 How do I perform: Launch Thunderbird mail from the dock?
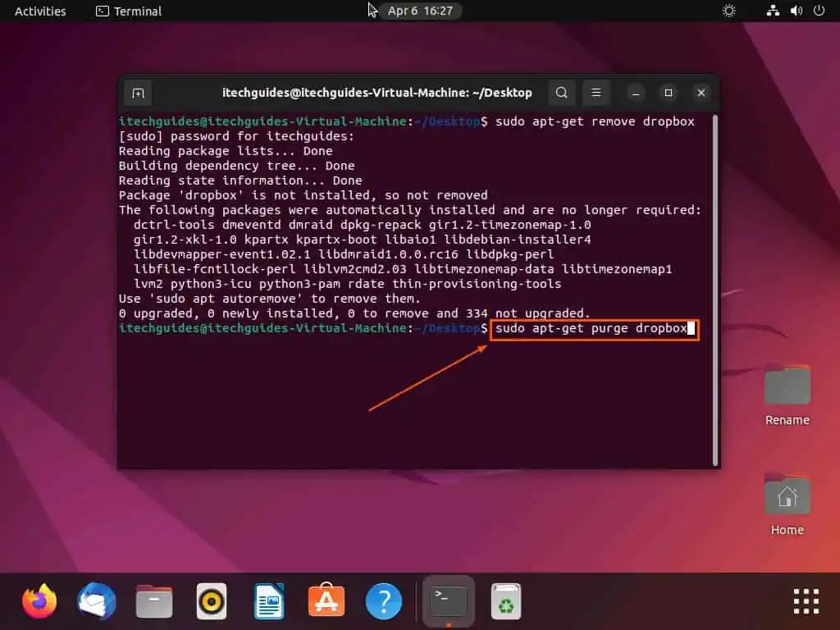pyautogui.click(x=96, y=601)
